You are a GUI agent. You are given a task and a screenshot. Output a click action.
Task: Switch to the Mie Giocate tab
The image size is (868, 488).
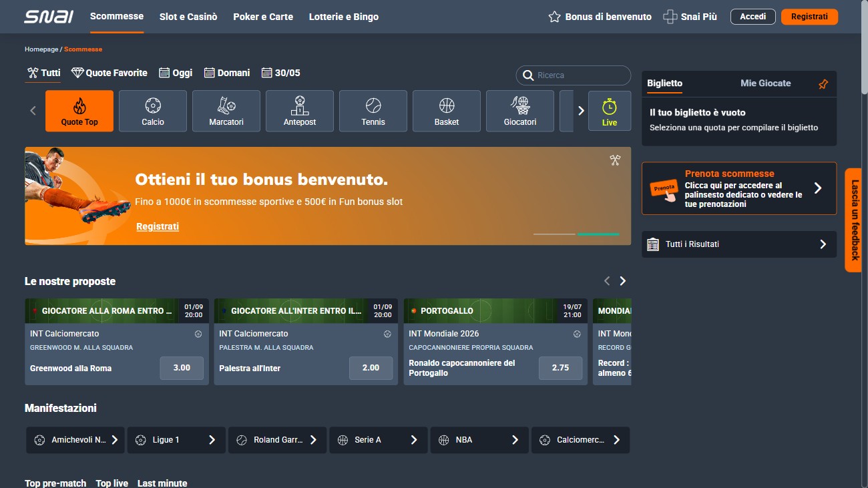[x=765, y=83]
